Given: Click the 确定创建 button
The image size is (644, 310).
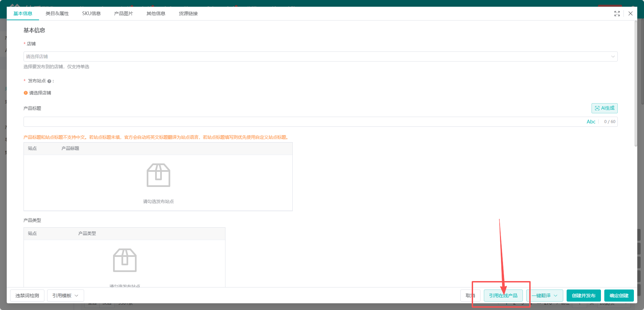Looking at the screenshot, I should click(x=619, y=296).
